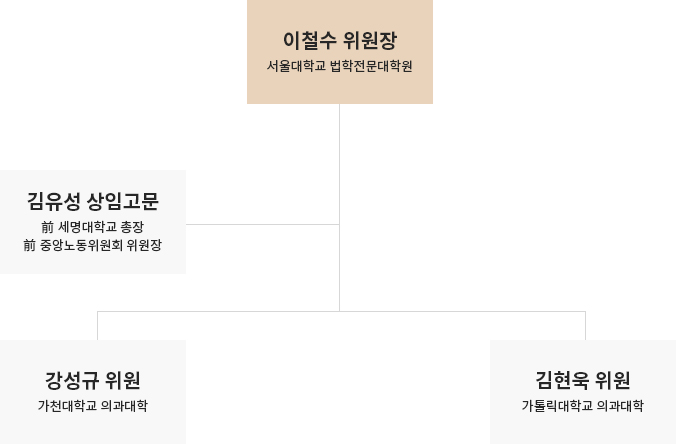The width and height of the screenshot is (676, 444).
Task: Click connector line above 강성규 위원 box
Action: 97,325
